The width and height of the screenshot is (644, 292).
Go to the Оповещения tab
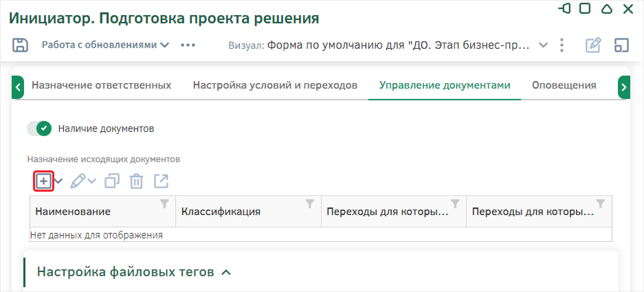pyautogui.click(x=564, y=85)
